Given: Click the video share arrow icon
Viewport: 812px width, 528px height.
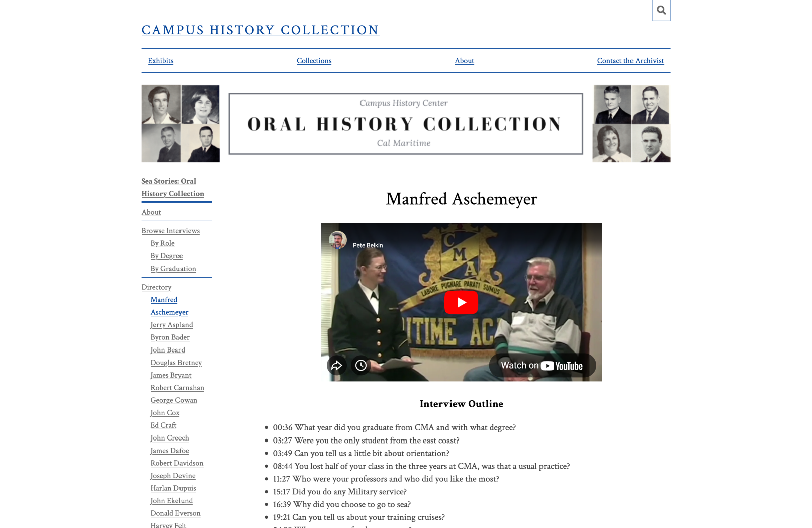Looking at the screenshot, I should point(336,365).
